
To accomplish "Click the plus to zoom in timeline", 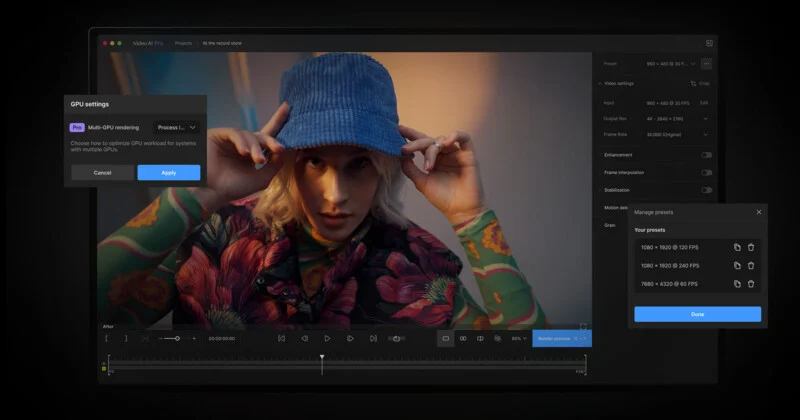I will point(194,338).
